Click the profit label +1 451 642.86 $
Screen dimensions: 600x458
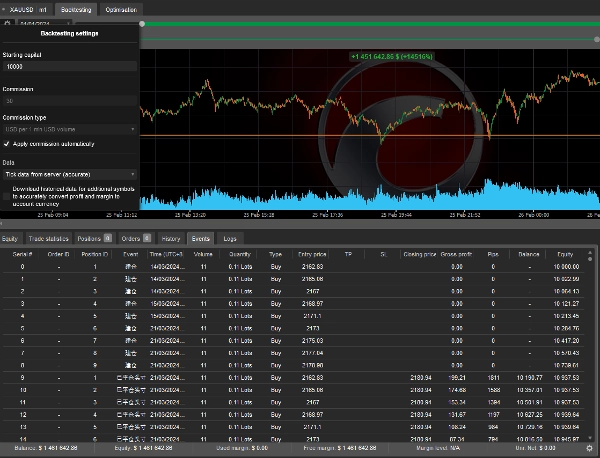coord(391,57)
